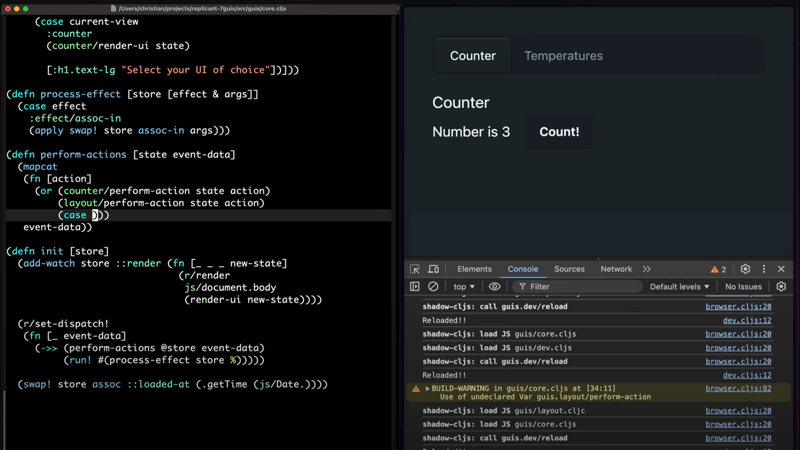Switch to the Network tab
This screenshot has height=450, width=800.
(x=616, y=269)
